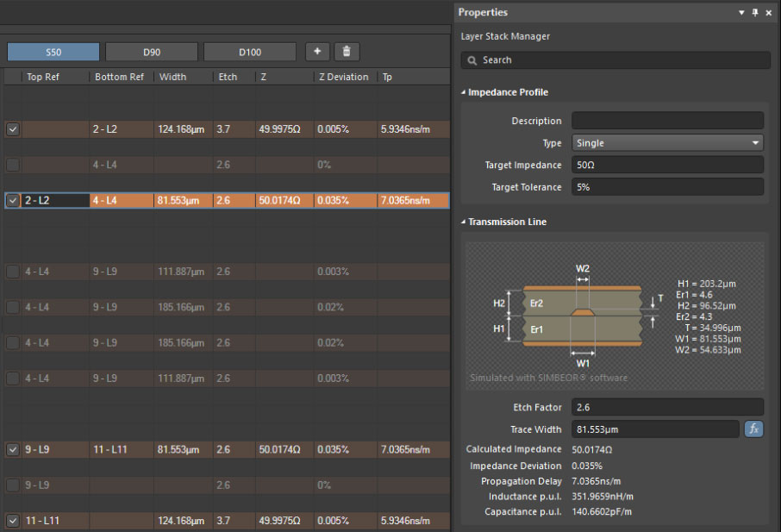Screen dimensions: 781x532
Task: Pin the Properties panel
Action: click(x=755, y=12)
